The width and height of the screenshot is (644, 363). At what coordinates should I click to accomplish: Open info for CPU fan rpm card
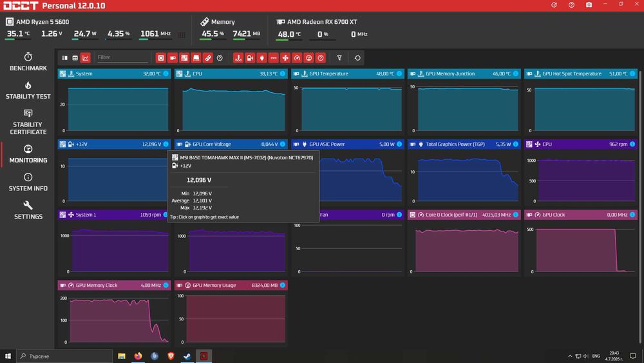pos(632,144)
